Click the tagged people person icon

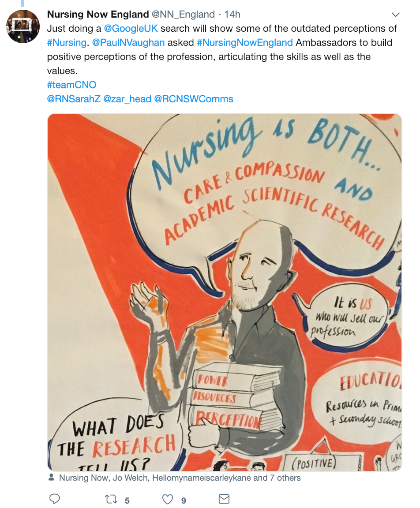click(51, 478)
